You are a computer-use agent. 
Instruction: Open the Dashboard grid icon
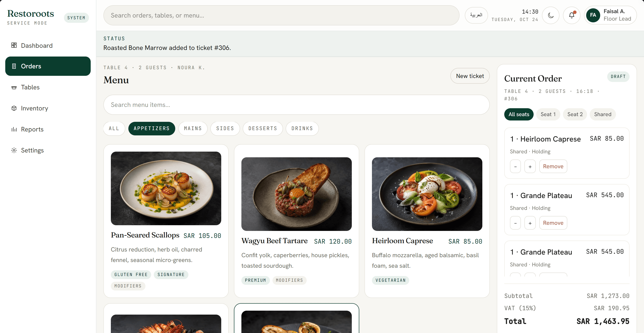[x=14, y=45]
